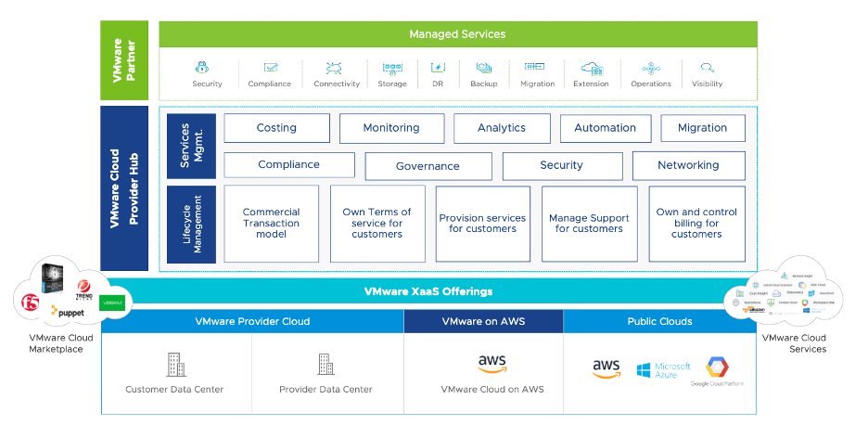
Task: Select the Monitoring box
Action: (392, 128)
